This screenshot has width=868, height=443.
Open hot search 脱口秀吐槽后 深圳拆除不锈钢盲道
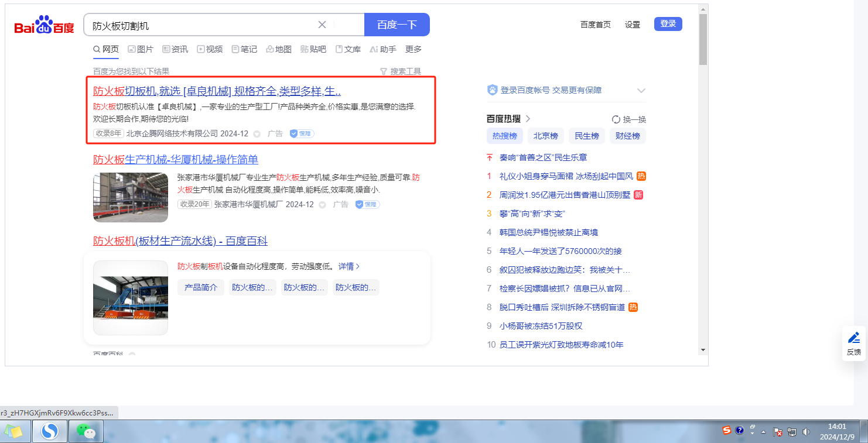pos(562,307)
